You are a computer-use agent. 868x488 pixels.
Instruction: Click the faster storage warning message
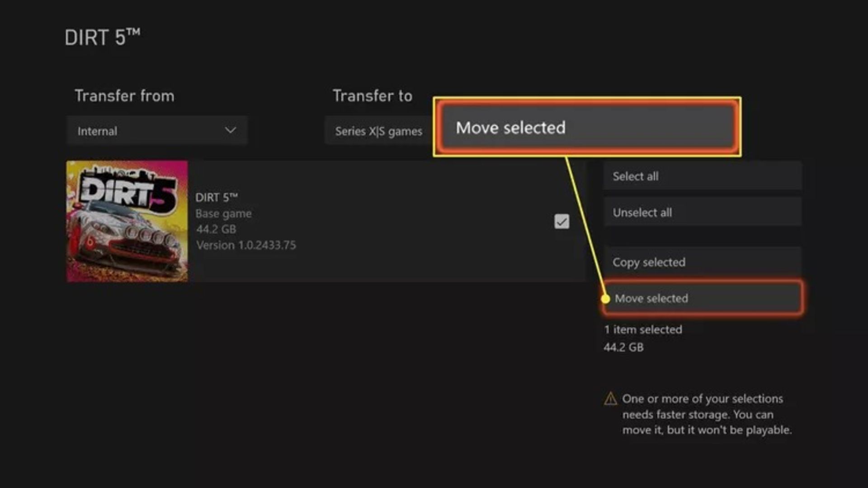point(707,414)
